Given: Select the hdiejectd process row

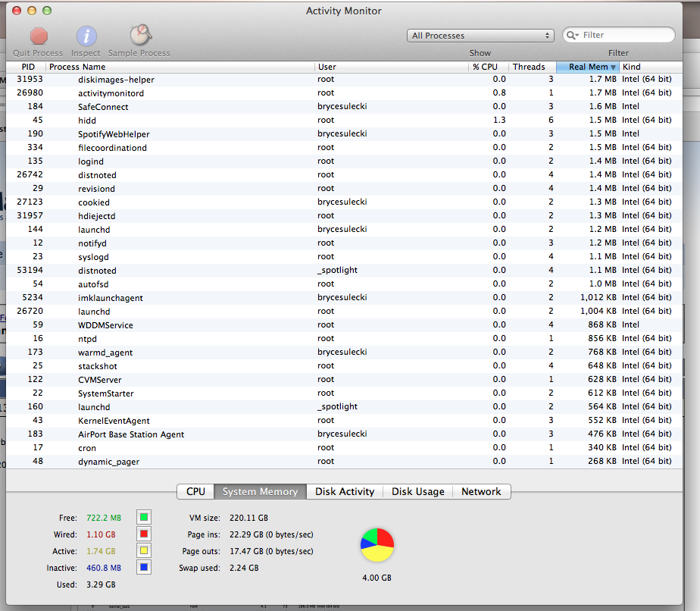Looking at the screenshot, I should [344, 216].
